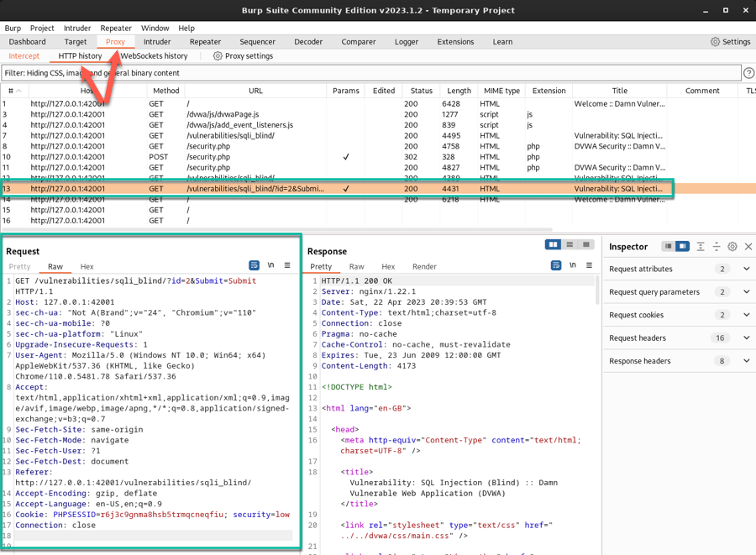The height and width of the screenshot is (555, 756).
Task: Show non-printable characters in Response panel
Action: [x=573, y=265]
